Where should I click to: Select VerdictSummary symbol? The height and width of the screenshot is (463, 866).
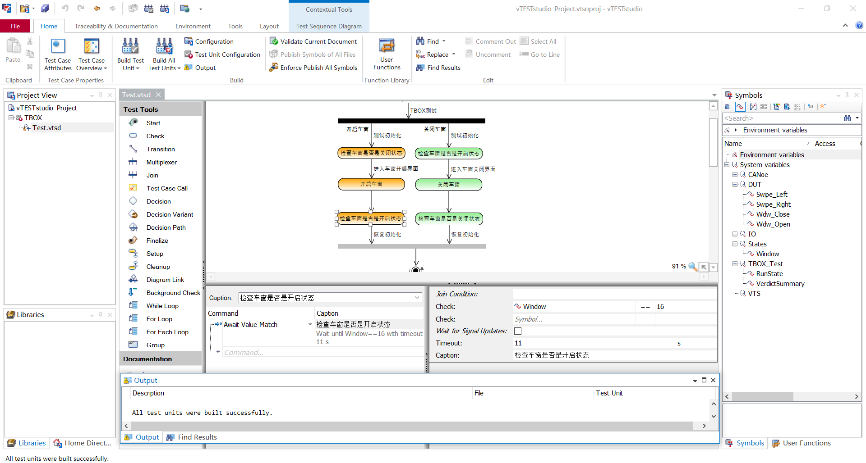tap(780, 283)
